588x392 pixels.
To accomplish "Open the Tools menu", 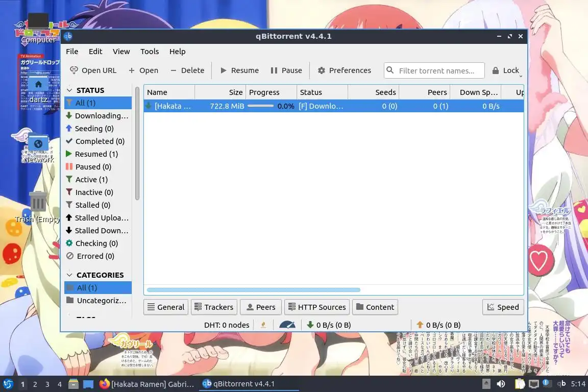I will point(150,52).
